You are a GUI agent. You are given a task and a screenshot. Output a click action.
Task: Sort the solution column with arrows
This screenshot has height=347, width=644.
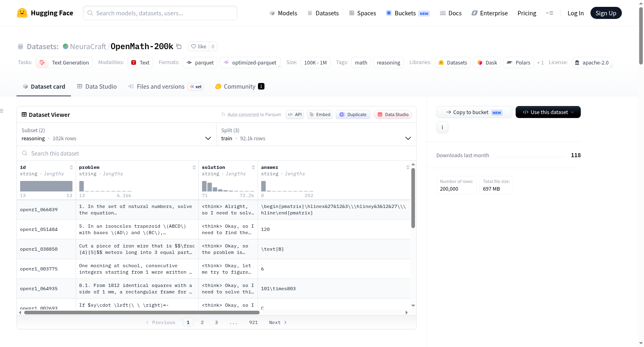(x=253, y=167)
